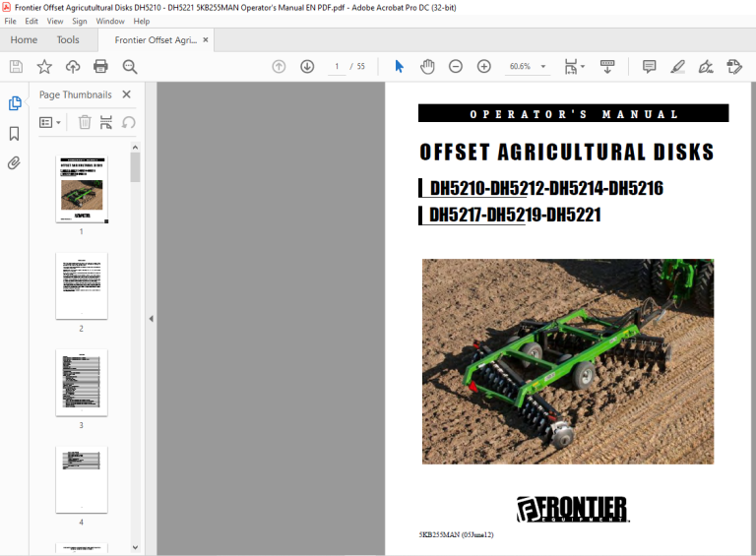This screenshot has width=756, height=556.
Task: Open the fit page options icon
Action: tap(574, 67)
